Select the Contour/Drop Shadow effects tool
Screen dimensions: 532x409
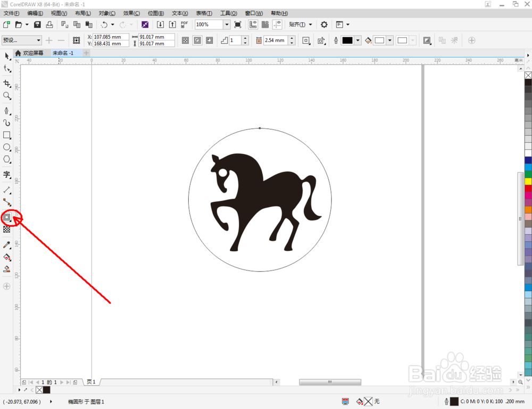pos(7,217)
